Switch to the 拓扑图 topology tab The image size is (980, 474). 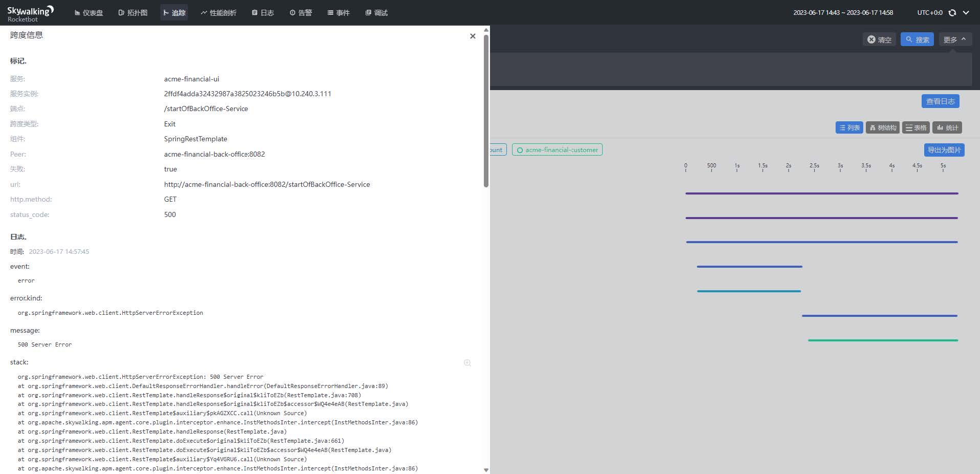pyautogui.click(x=133, y=13)
